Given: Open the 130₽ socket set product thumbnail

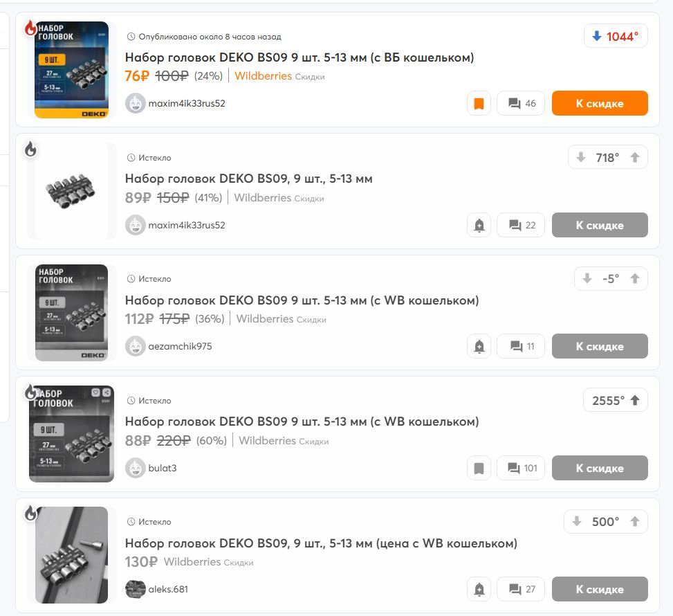Looking at the screenshot, I should 71,554.
